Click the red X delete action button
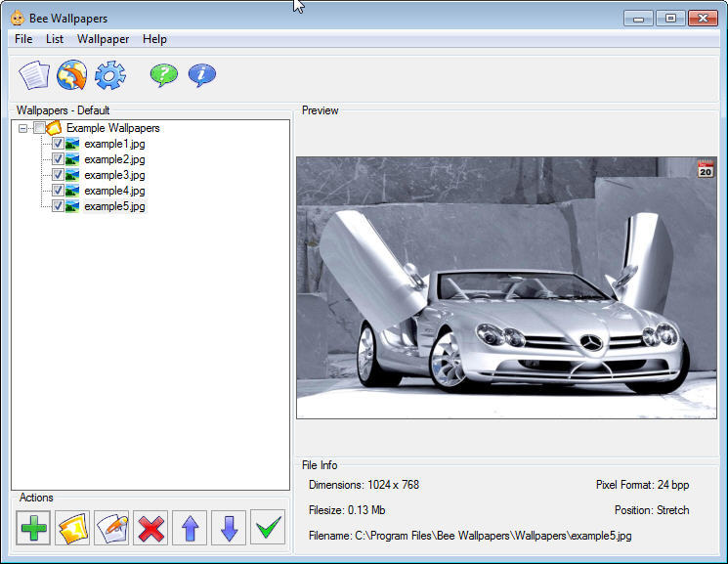Viewport: 728px width, 564px height. click(150, 528)
